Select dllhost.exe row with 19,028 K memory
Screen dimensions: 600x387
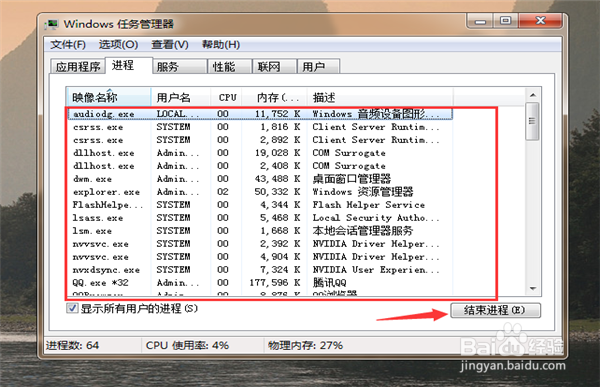tap(260, 153)
